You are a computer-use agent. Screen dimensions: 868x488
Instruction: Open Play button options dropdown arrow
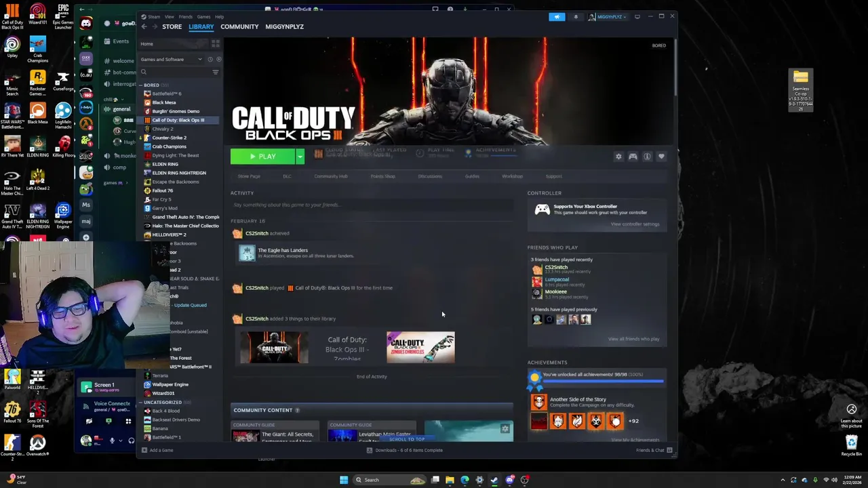point(300,157)
